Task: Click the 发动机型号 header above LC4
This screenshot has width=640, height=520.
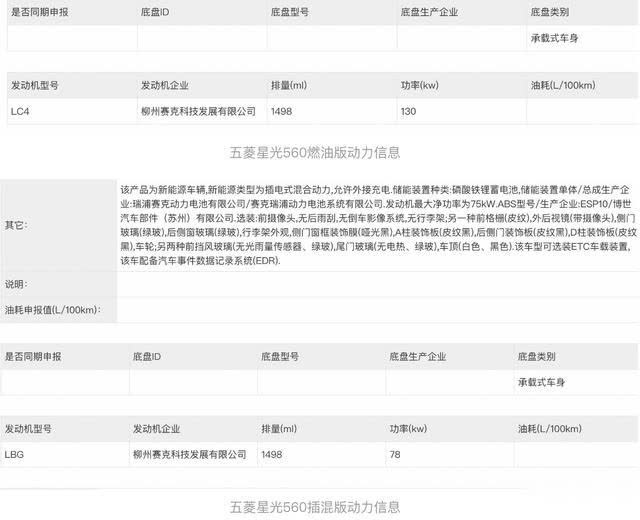Action: 35,85
